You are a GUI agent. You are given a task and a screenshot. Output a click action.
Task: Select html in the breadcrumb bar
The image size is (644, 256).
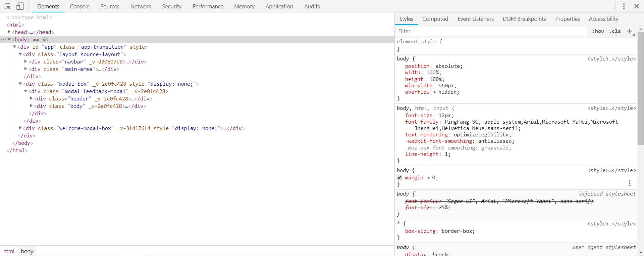click(9, 251)
